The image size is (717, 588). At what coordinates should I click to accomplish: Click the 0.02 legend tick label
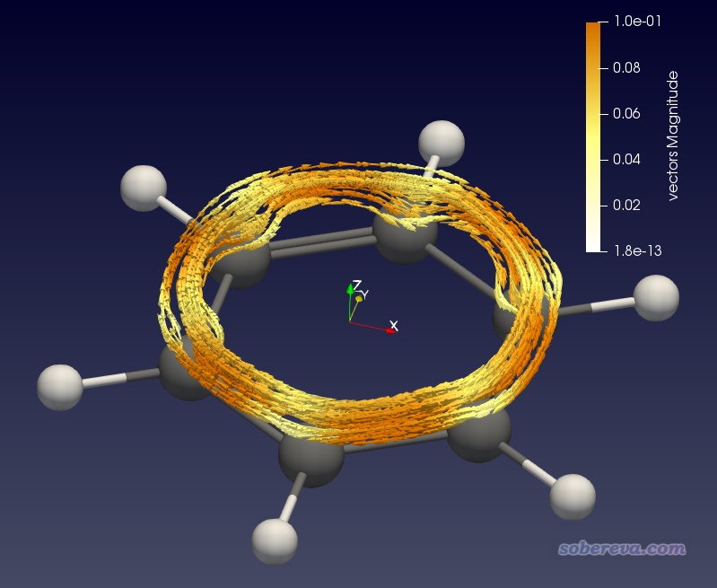pos(626,205)
